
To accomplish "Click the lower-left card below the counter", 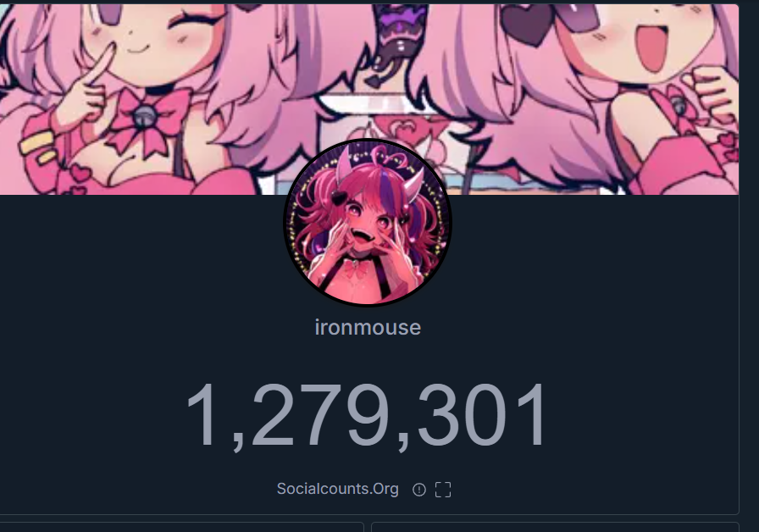I will 181,527.
